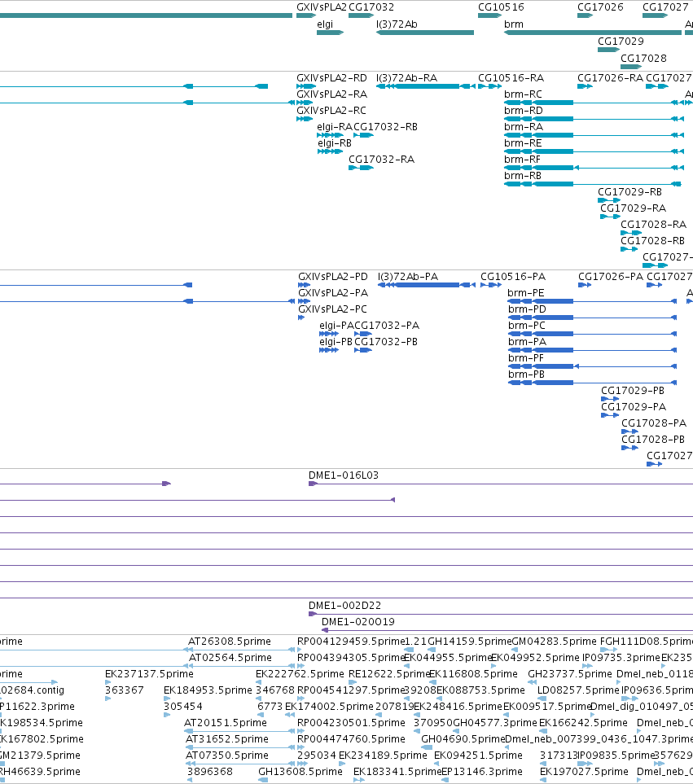Screen dimensions: 693x784
Task: Select transcript CG17026-RA
Action: tap(610, 78)
